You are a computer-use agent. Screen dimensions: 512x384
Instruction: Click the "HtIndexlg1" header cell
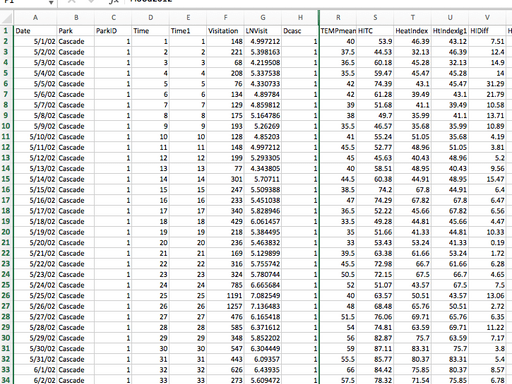(x=450, y=31)
